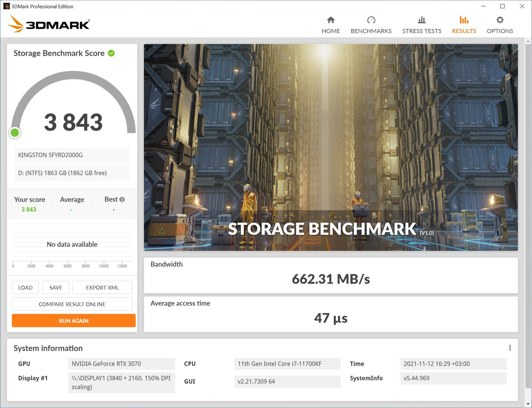Open the Stress Tests chart icon
532x408 pixels.
click(421, 20)
